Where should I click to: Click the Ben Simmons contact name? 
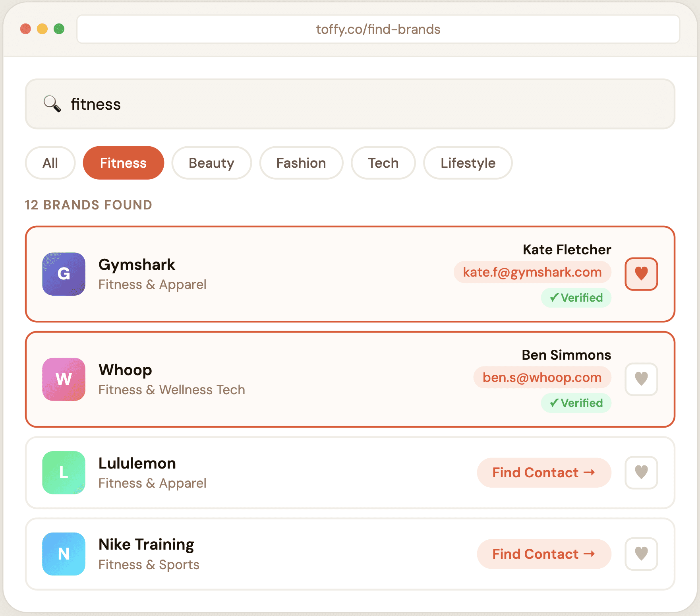(x=566, y=355)
